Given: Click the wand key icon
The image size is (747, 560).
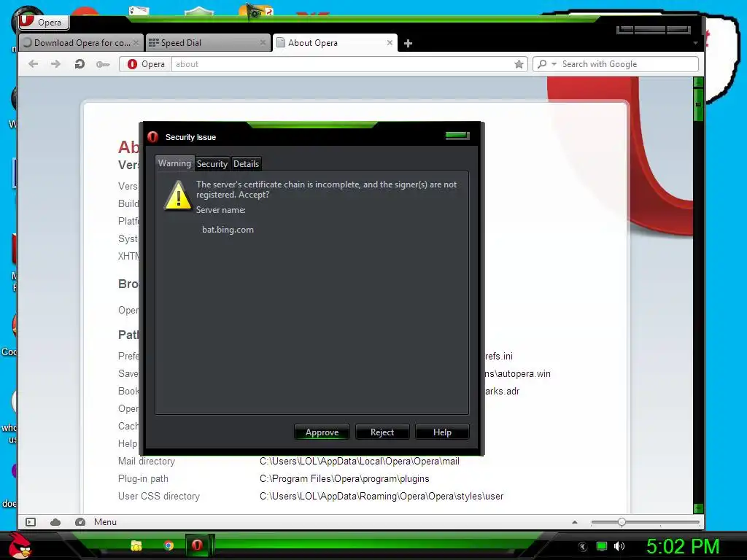Looking at the screenshot, I should (102, 64).
